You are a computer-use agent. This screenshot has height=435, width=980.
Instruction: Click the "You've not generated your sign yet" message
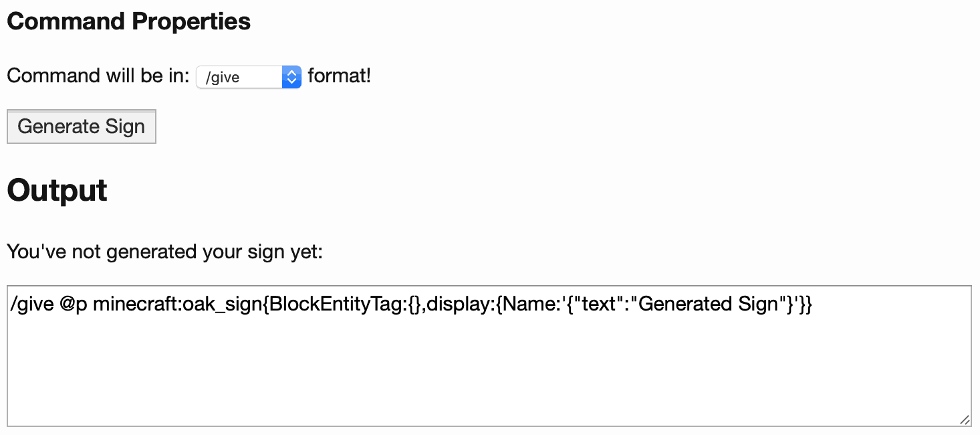pyautogui.click(x=164, y=252)
